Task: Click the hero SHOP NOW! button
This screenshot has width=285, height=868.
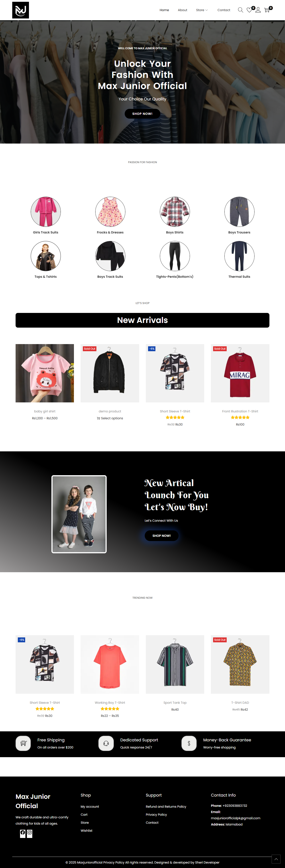Action: coord(142,114)
